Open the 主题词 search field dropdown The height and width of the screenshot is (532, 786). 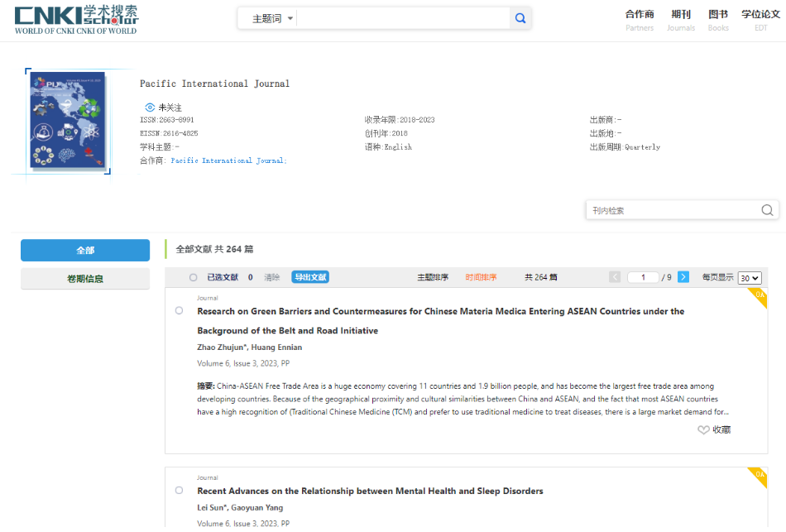(x=272, y=18)
